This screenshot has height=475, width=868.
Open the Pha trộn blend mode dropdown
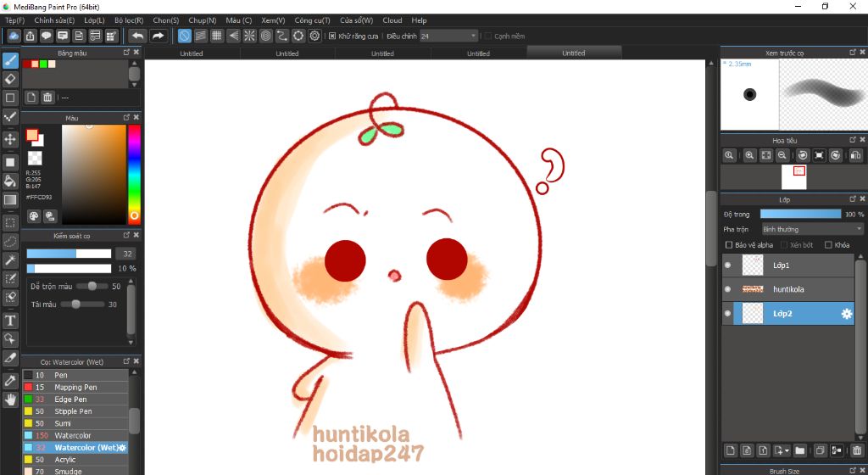click(x=812, y=229)
